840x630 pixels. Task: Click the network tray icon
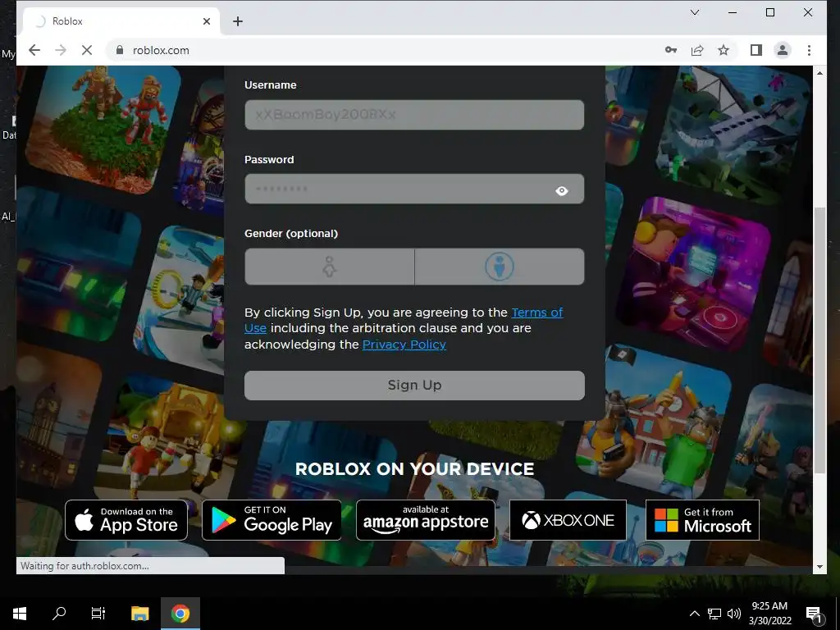[x=714, y=614]
